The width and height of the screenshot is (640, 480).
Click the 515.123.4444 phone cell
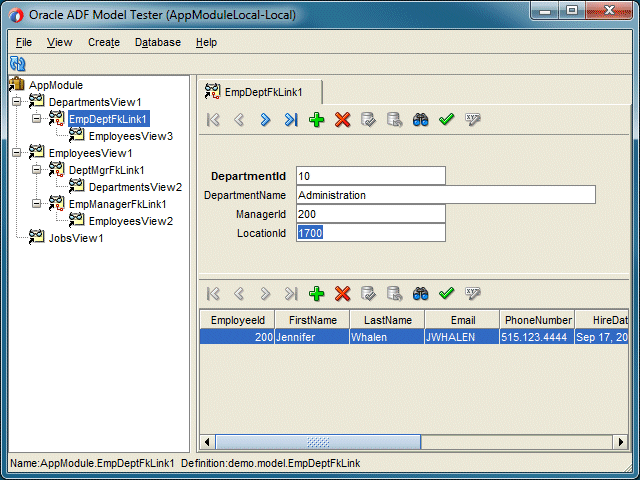coord(537,337)
